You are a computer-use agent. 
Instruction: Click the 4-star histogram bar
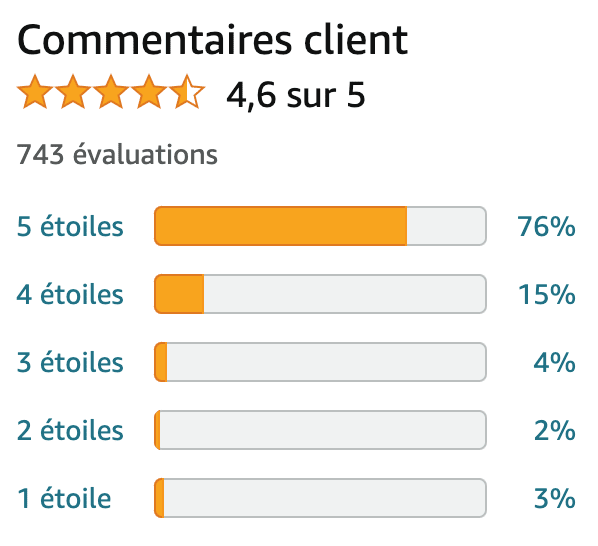coord(320,294)
